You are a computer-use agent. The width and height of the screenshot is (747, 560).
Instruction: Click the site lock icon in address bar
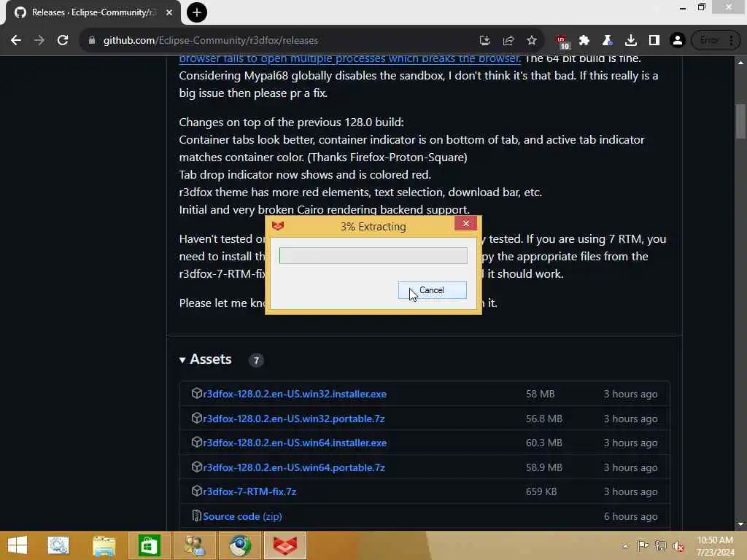92,41
